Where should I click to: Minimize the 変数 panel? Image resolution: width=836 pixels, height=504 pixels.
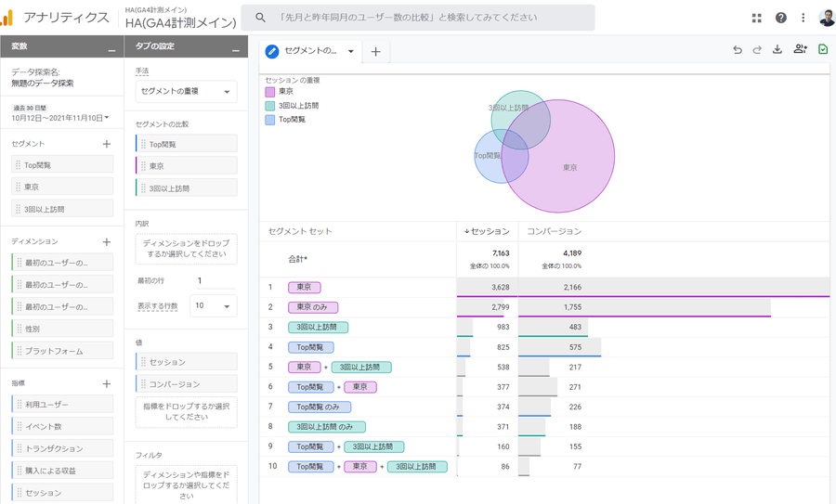pyautogui.click(x=112, y=48)
